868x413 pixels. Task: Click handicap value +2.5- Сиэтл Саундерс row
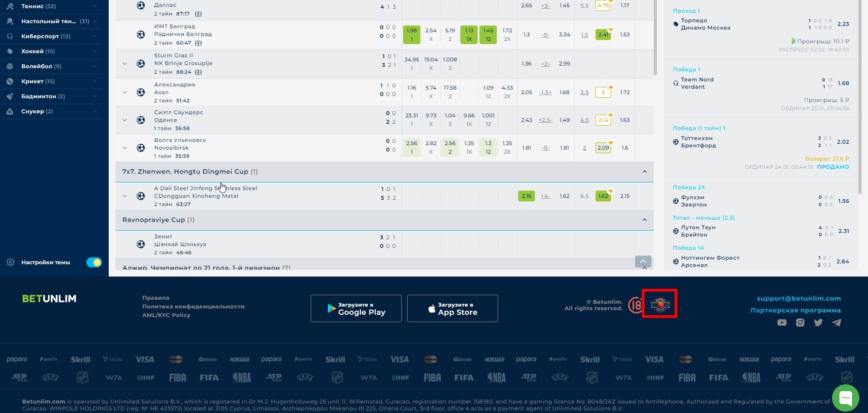(x=545, y=120)
